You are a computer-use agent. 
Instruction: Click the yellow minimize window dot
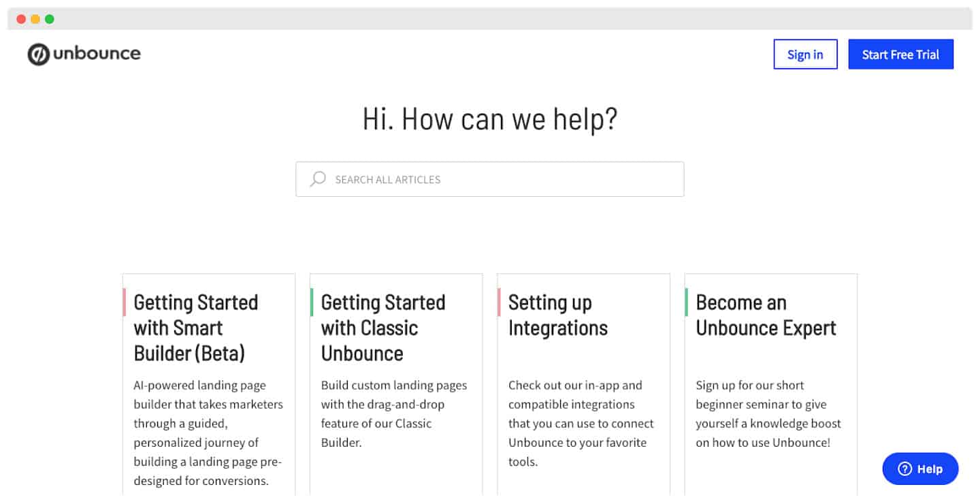35,19
